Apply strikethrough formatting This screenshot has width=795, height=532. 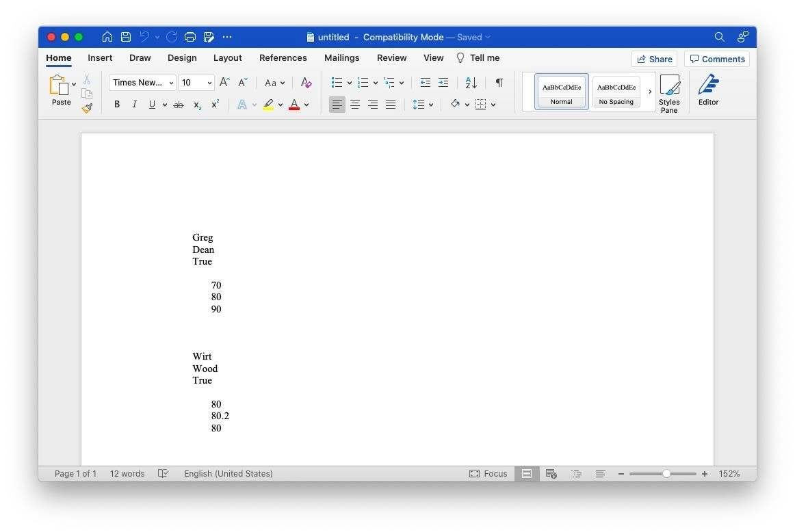[179, 105]
